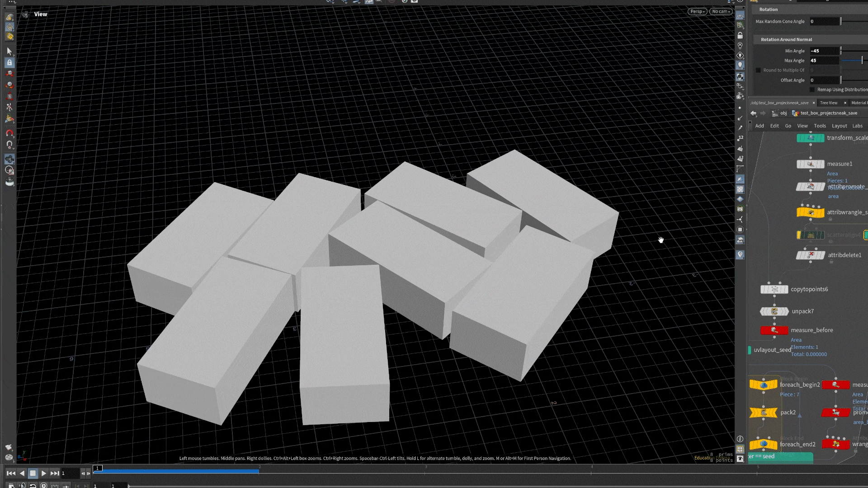Toggle Remap Using Distribution
This screenshot has width=868, height=488.
812,89
